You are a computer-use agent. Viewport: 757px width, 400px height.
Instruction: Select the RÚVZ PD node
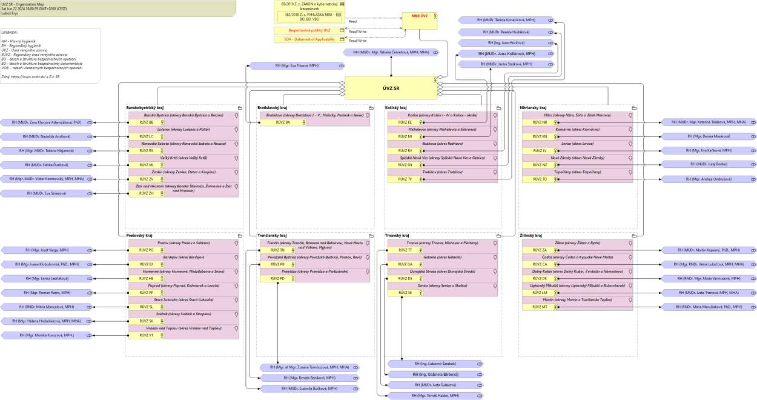[278, 278]
